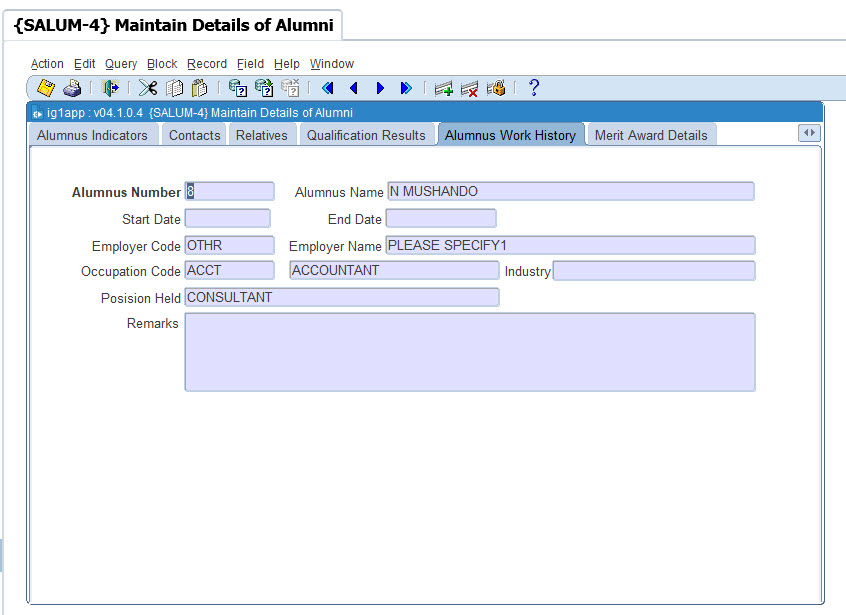Click the Start Date field

click(x=227, y=219)
